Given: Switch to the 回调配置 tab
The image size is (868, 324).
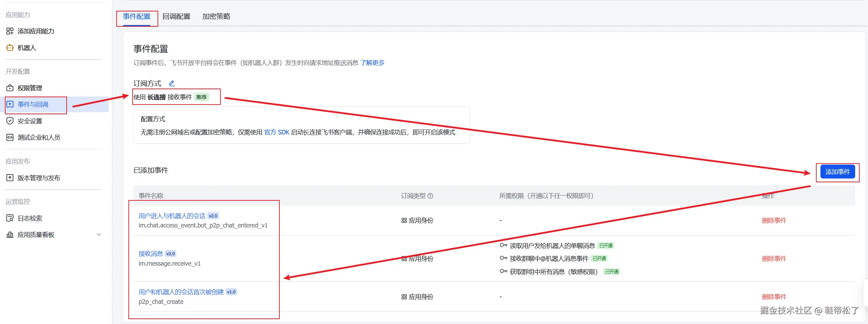Looking at the screenshot, I should tap(177, 16).
